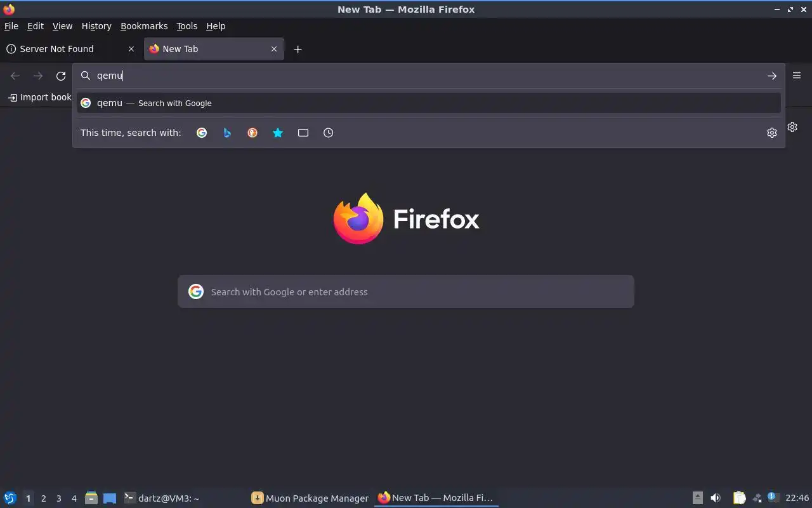The height and width of the screenshot is (508, 812).
Task: Search with Google one-off icon
Action: pos(202,133)
